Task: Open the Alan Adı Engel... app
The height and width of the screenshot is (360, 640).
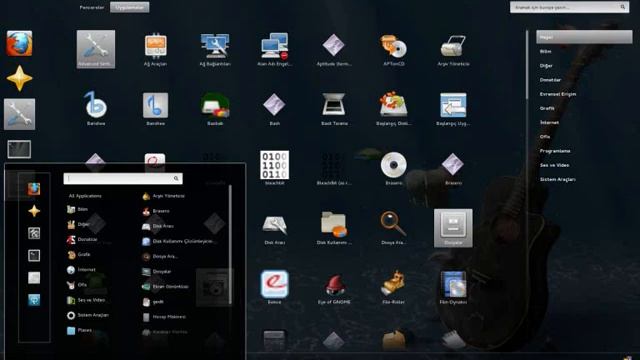Action: pos(275,50)
